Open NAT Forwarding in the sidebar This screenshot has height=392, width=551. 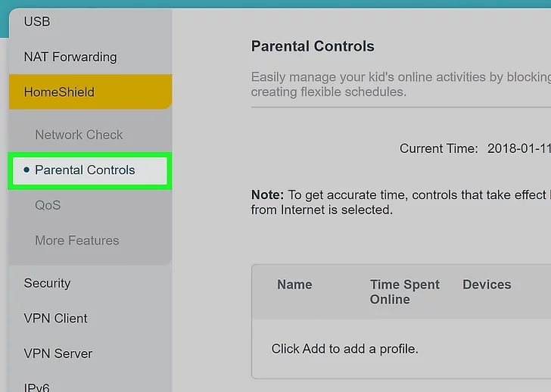[70, 57]
